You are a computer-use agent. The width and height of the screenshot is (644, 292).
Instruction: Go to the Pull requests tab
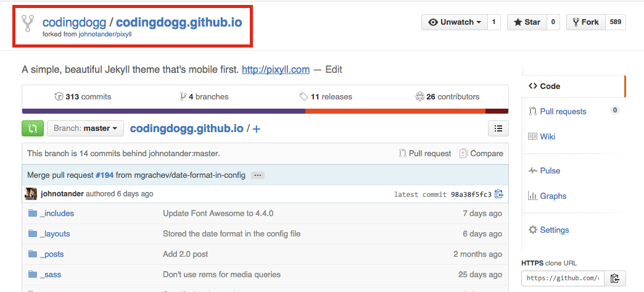563,112
